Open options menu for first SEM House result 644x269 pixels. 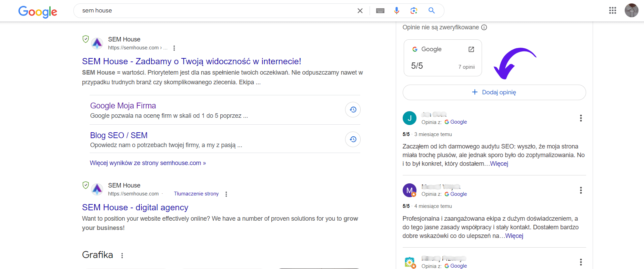(174, 48)
